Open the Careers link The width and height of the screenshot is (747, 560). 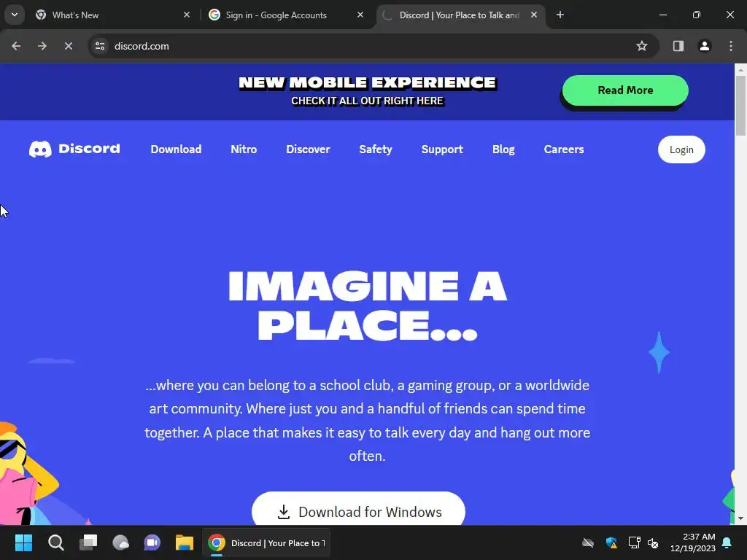click(x=564, y=149)
